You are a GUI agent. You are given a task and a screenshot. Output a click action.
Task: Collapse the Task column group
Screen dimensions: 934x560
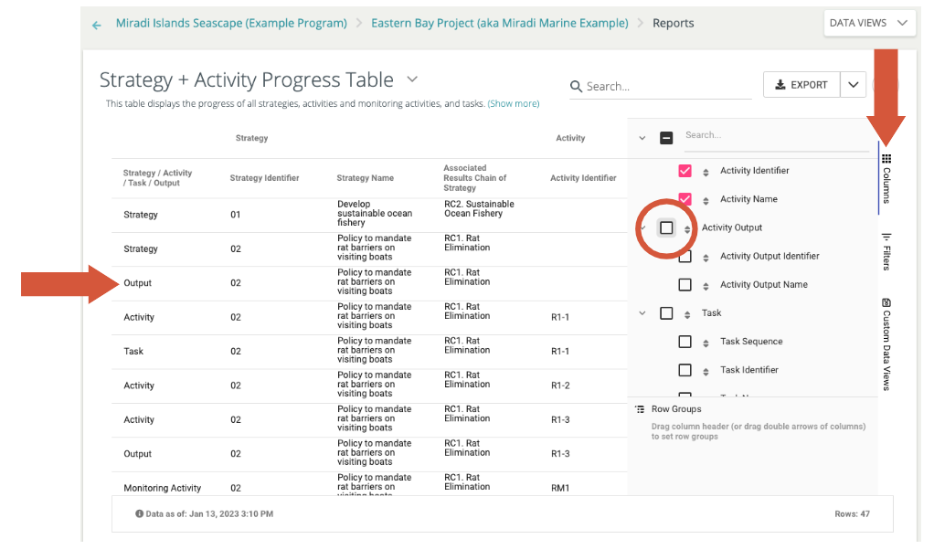pos(642,313)
